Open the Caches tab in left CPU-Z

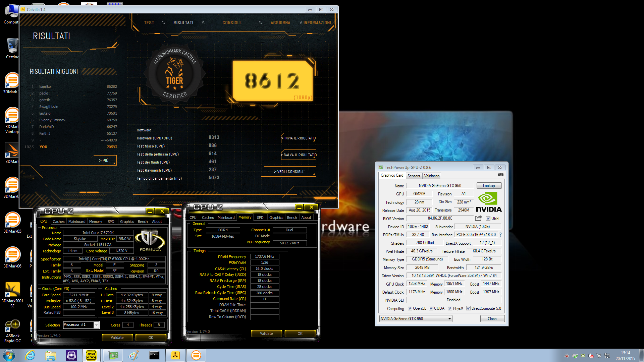[x=58, y=222]
